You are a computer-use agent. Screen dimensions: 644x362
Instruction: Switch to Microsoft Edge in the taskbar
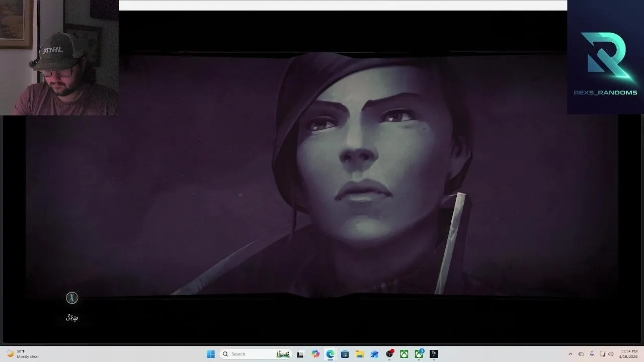click(x=330, y=354)
